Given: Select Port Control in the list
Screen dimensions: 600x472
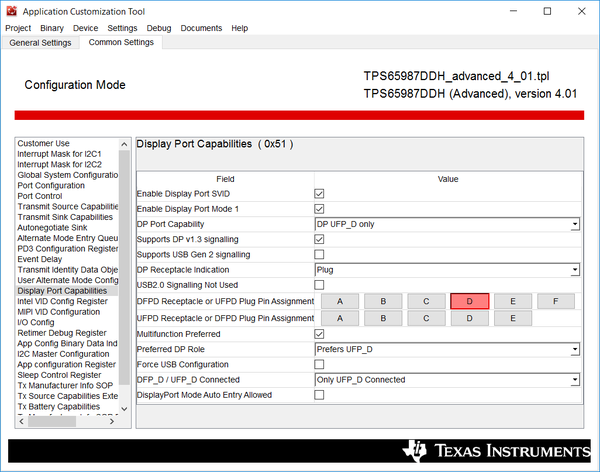Looking at the screenshot, I should [39, 196].
